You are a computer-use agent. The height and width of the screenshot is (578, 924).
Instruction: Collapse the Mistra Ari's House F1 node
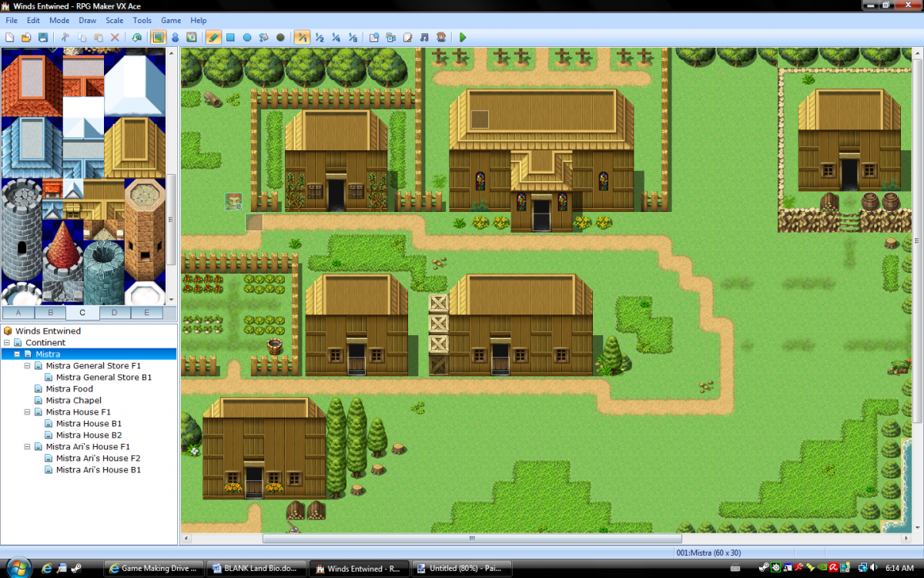(x=28, y=447)
